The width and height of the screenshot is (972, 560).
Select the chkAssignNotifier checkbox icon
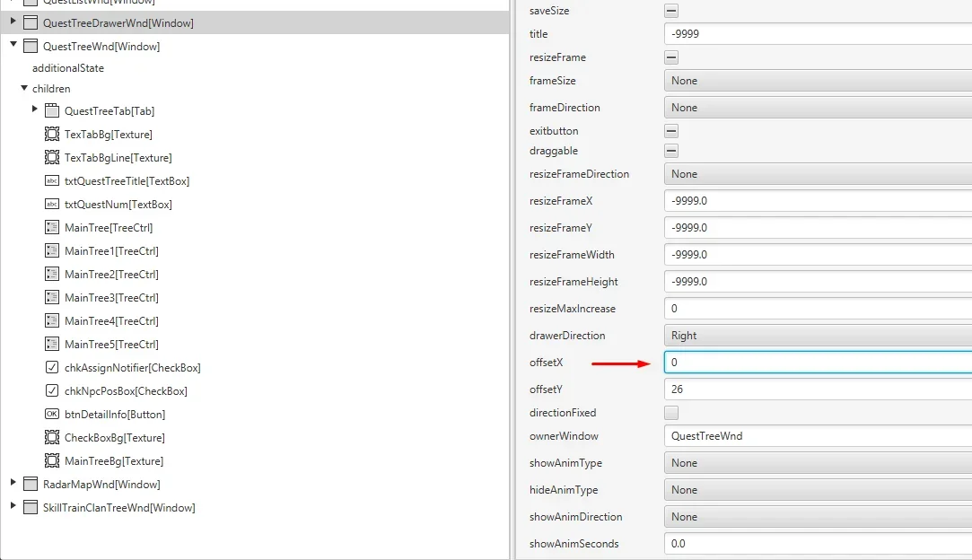pos(52,368)
